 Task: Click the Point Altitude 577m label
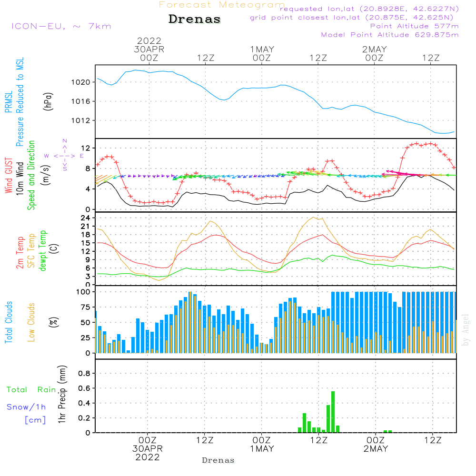pyautogui.click(x=414, y=26)
